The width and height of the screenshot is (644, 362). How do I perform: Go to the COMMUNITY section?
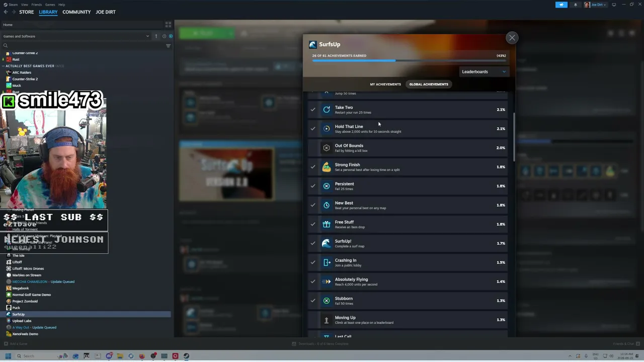(x=76, y=12)
